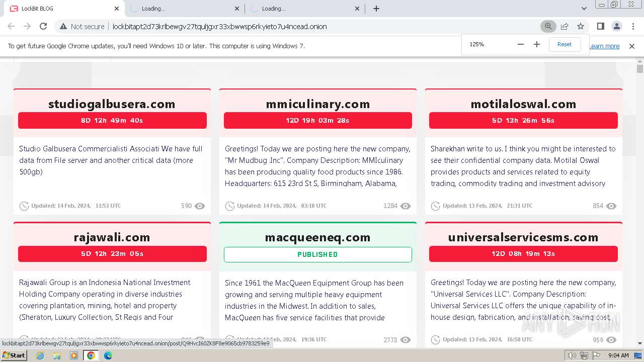This screenshot has width=644, height=362.
Task: Click the Universal Services LLC description text
Action: click(x=523, y=300)
